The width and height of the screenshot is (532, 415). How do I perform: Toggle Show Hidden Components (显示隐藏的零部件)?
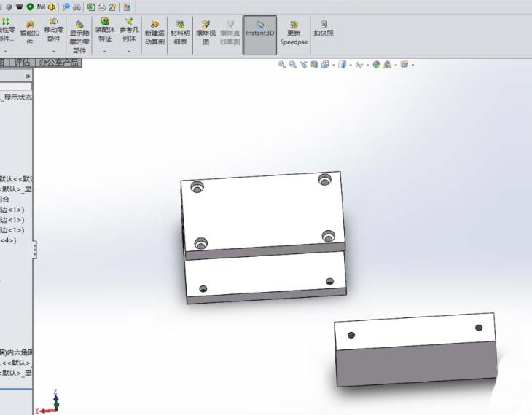click(x=79, y=35)
